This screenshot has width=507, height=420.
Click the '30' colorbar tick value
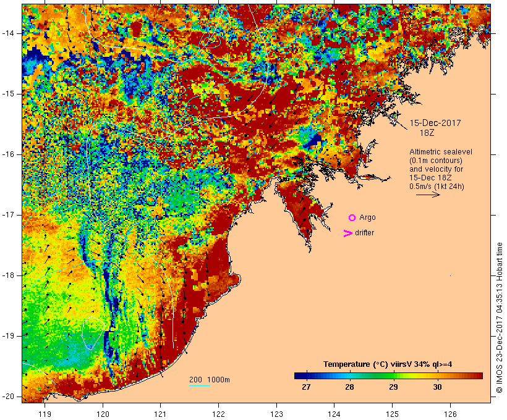coord(437,387)
